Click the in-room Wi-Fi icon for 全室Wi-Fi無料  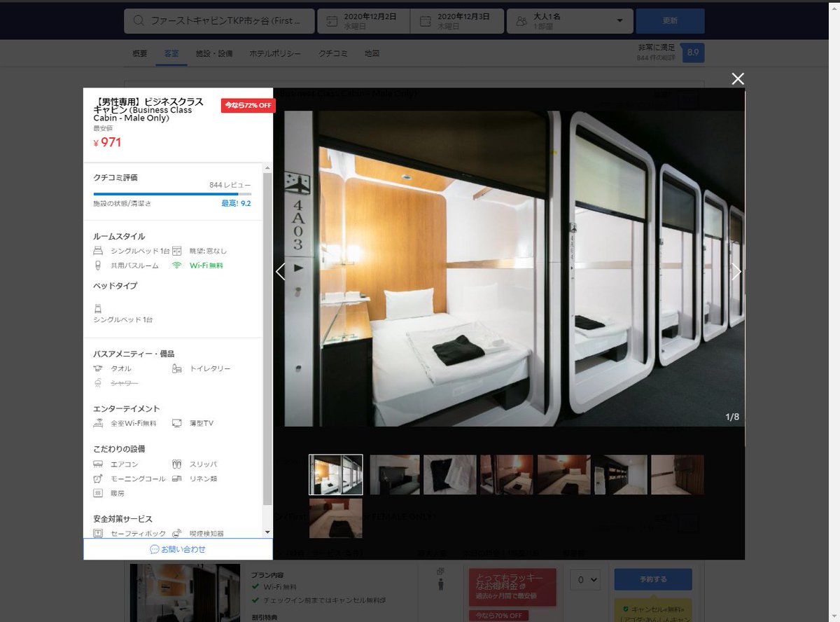(x=98, y=423)
